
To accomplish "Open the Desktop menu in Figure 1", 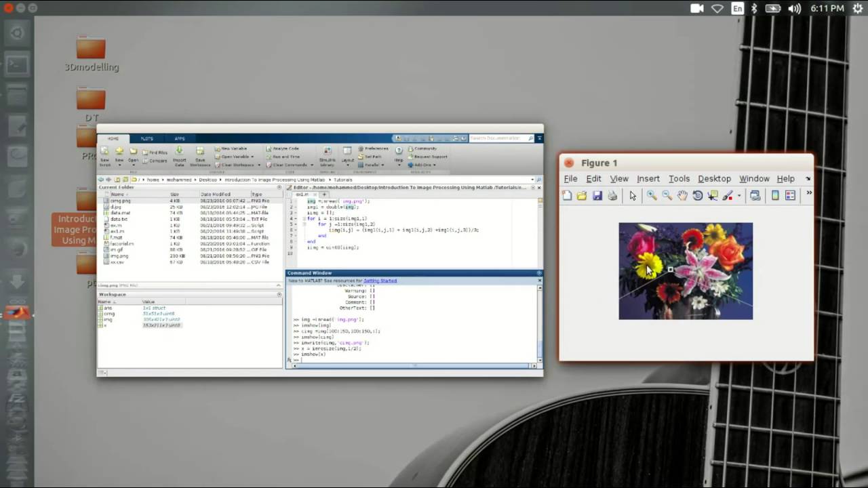I will coord(715,179).
